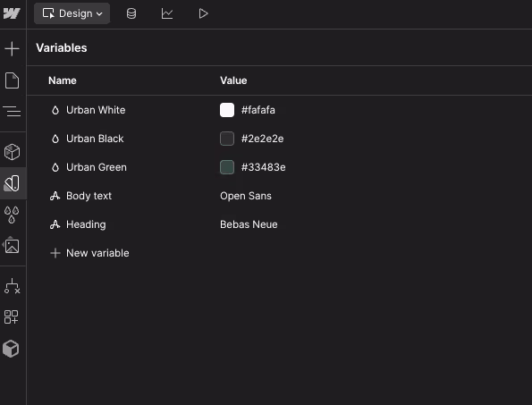This screenshot has height=405, width=532.
Task: Open the Logic flow icon
Action: 12,286
